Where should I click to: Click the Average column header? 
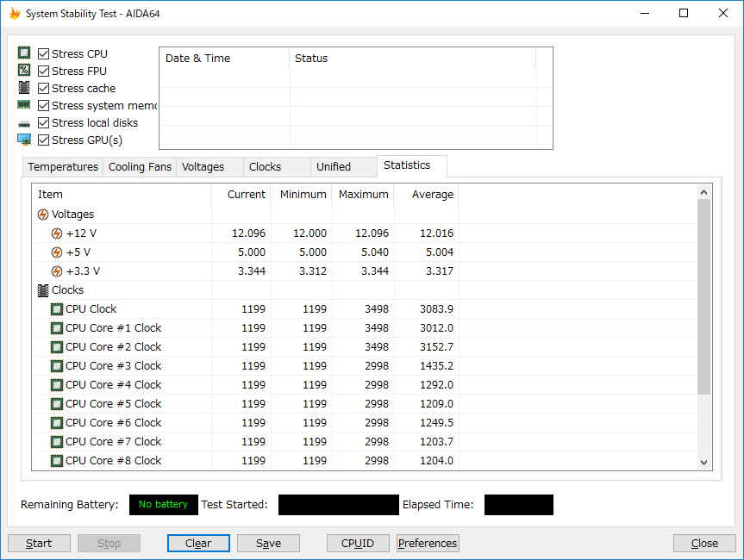427,195
